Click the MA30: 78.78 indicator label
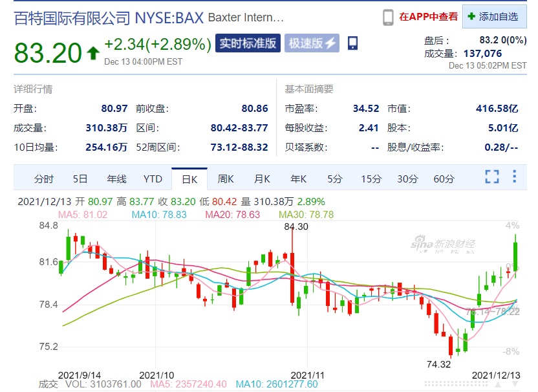538x392 pixels. pyautogui.click(x=306, y=215)
